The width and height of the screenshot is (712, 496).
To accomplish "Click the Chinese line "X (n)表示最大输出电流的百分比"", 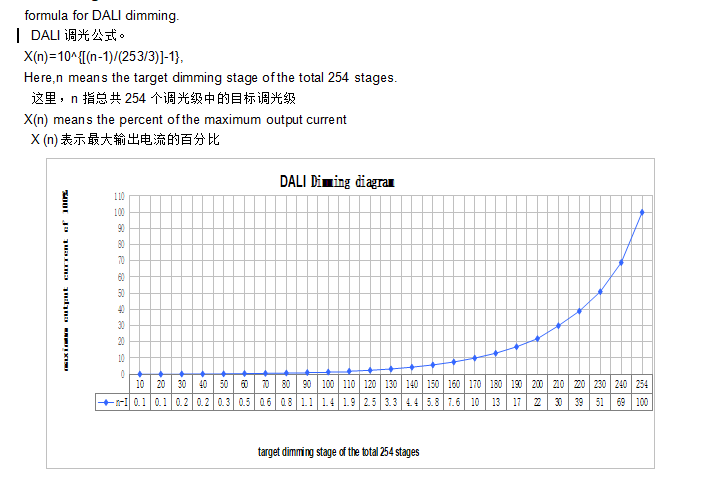I will [x=125, y=139].
